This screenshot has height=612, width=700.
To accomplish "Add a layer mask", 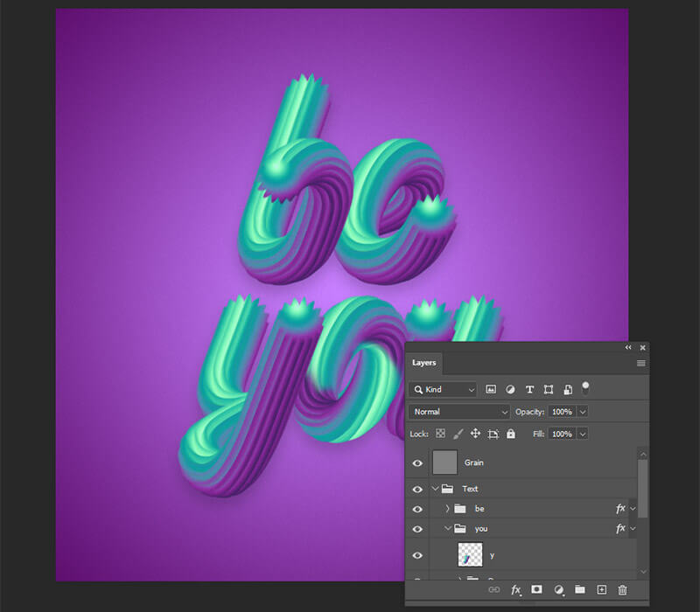I will (537, 590).
